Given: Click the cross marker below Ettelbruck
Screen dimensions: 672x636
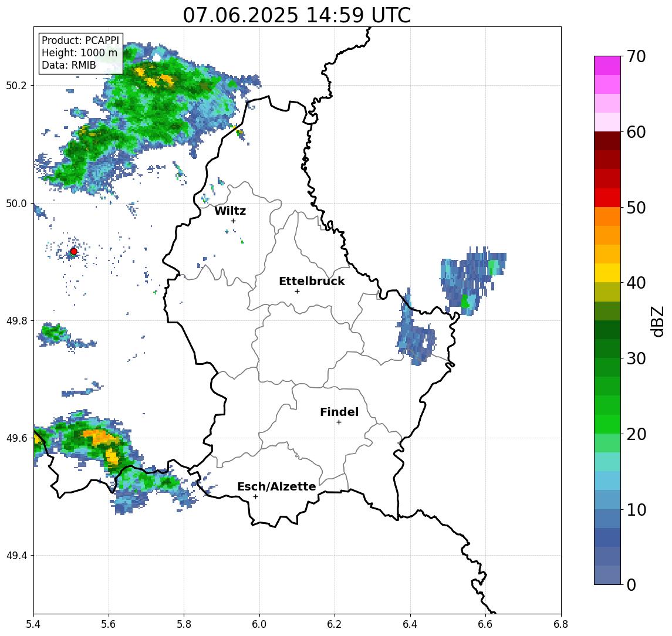Looking at the screenshot, I should [x=297, y=292].
